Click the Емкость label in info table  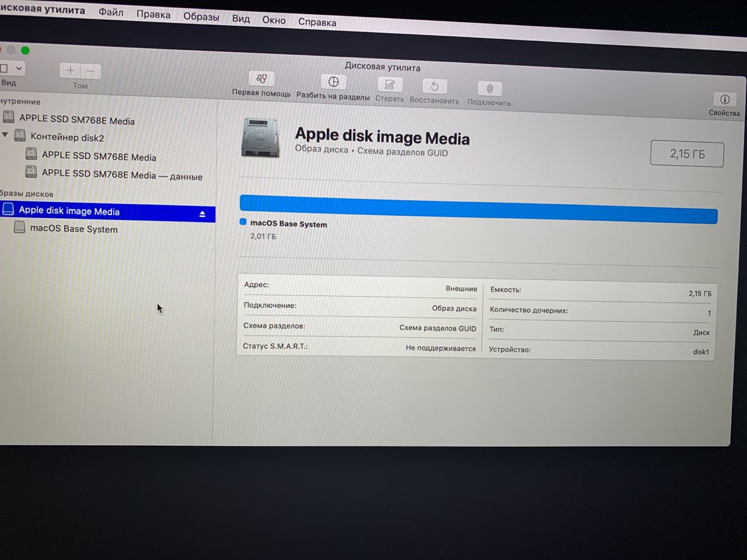click(x=505, y=289)
